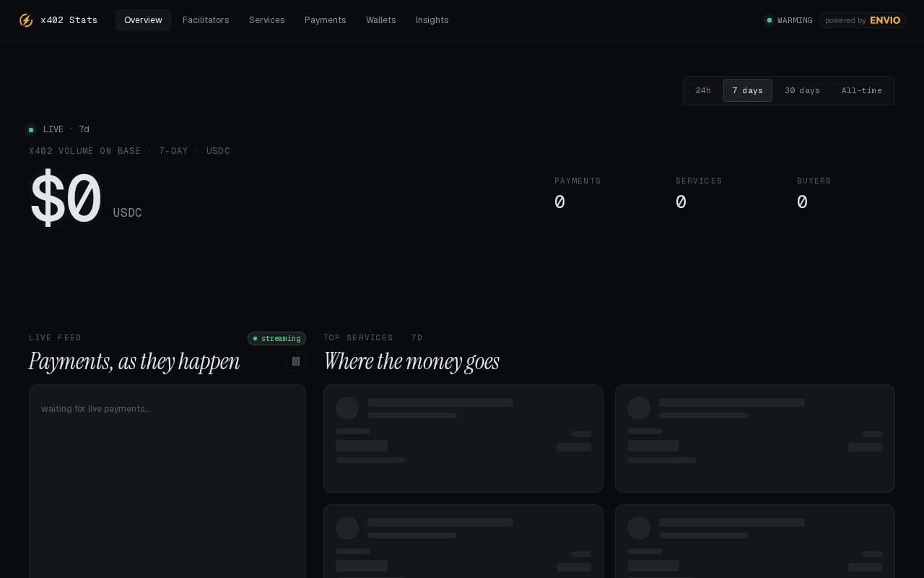Navigate to the Wallets tab
924x578 pixels.
pos(381,20)
